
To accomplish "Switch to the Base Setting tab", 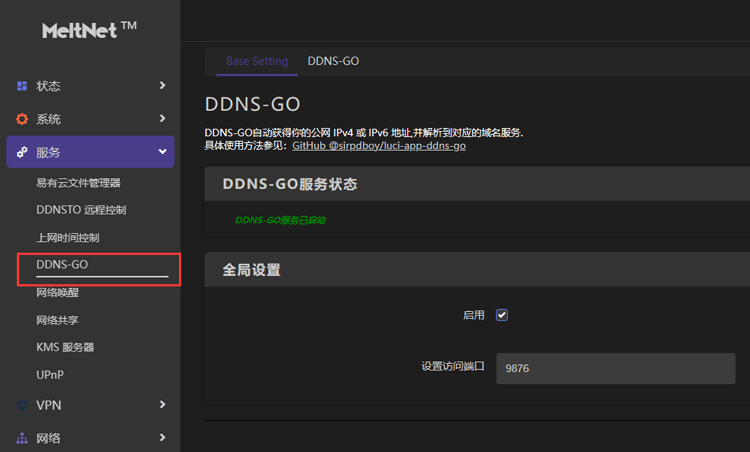I will pyautogui.click(x=257, y=61).
